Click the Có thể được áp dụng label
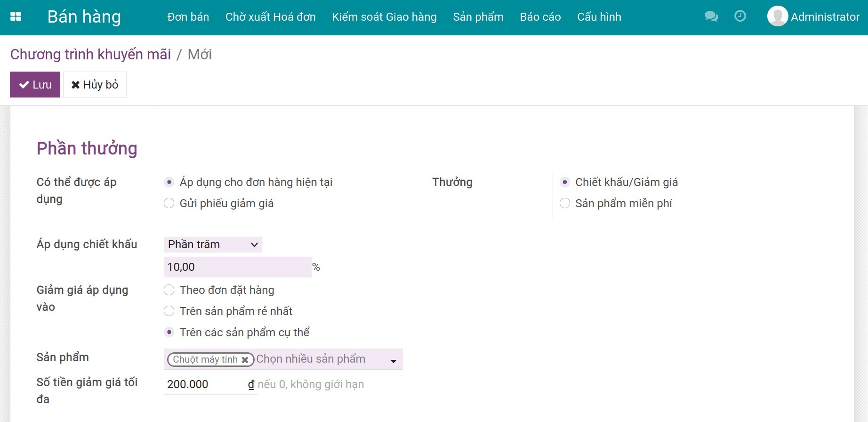Viewport: 868px width, 422px height. [x=76, y=190]
